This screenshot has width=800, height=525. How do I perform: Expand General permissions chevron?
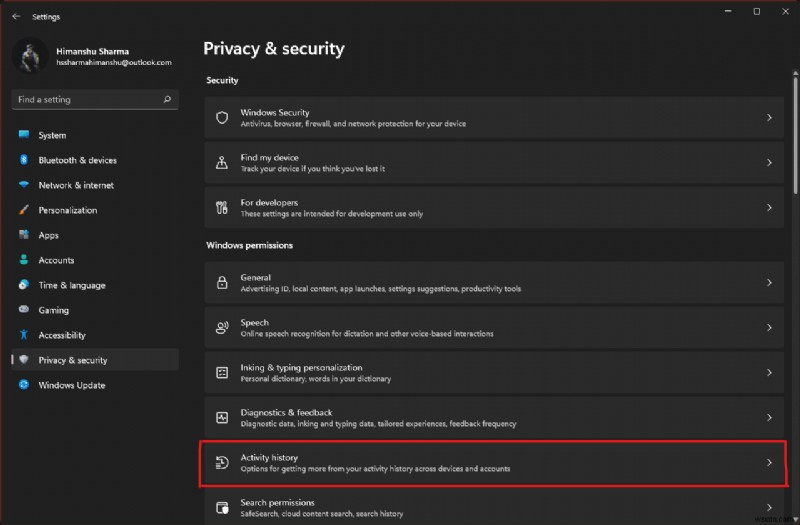769,282
